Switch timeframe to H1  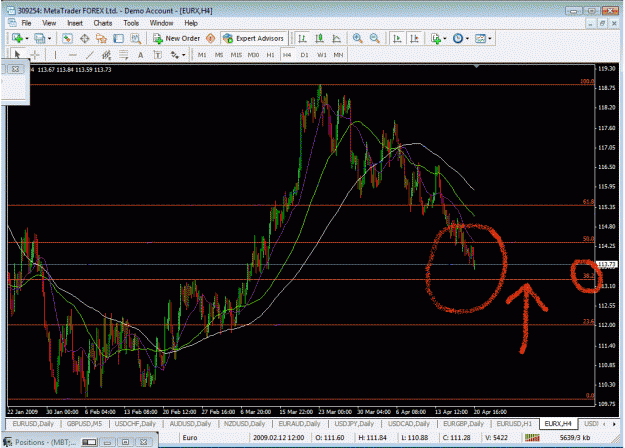(270, 55)
